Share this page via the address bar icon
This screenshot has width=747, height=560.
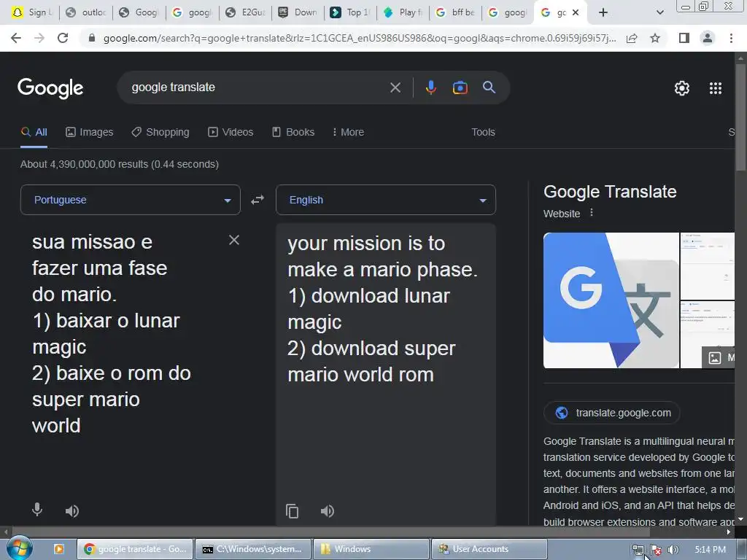[632, 38]
